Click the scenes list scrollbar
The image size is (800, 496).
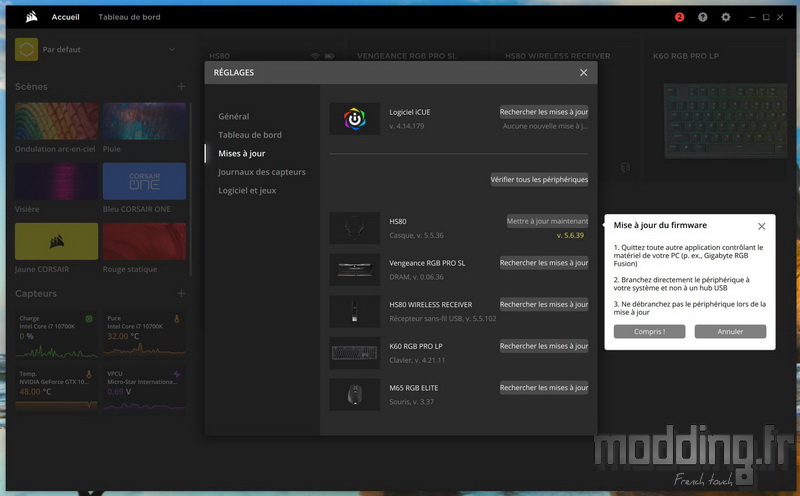tap(191, 189)
